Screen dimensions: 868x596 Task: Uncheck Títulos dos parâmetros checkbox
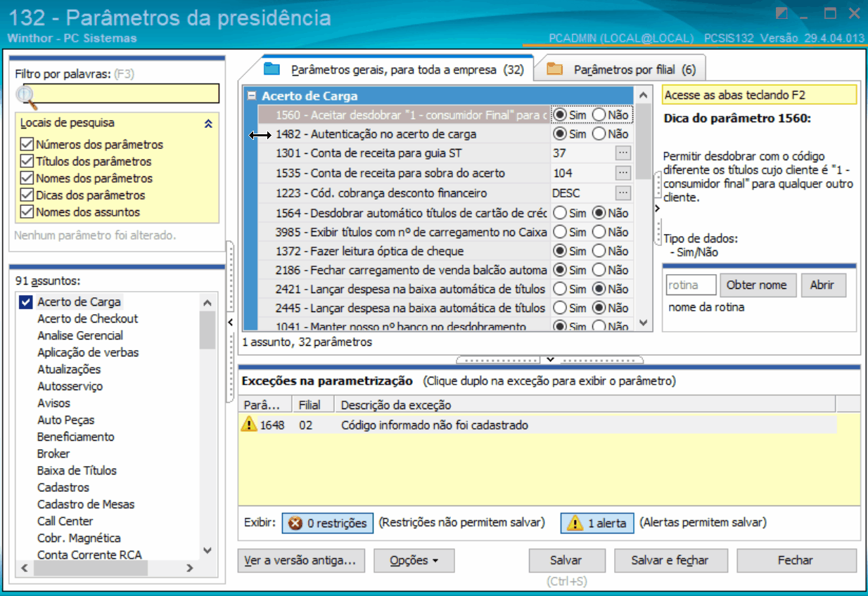pos(27,161)
